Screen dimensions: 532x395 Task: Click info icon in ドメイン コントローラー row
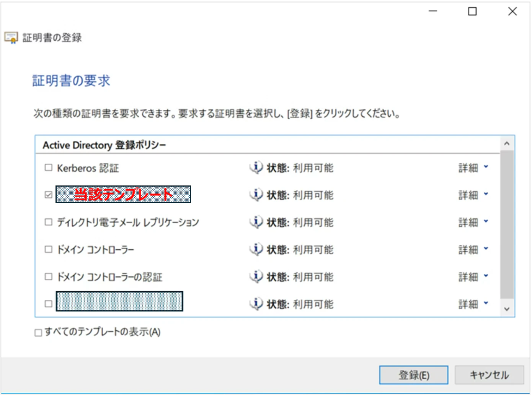[x=256, y=249]
